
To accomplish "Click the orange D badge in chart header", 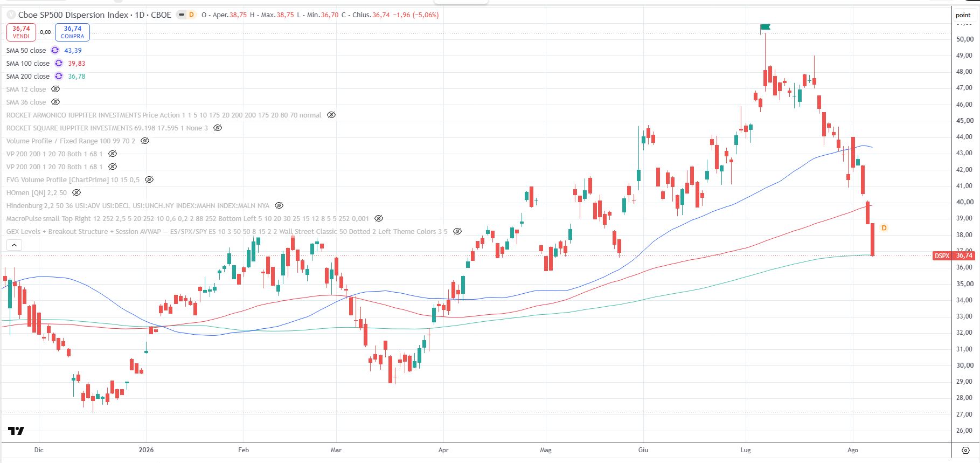I will pos(191,15).
